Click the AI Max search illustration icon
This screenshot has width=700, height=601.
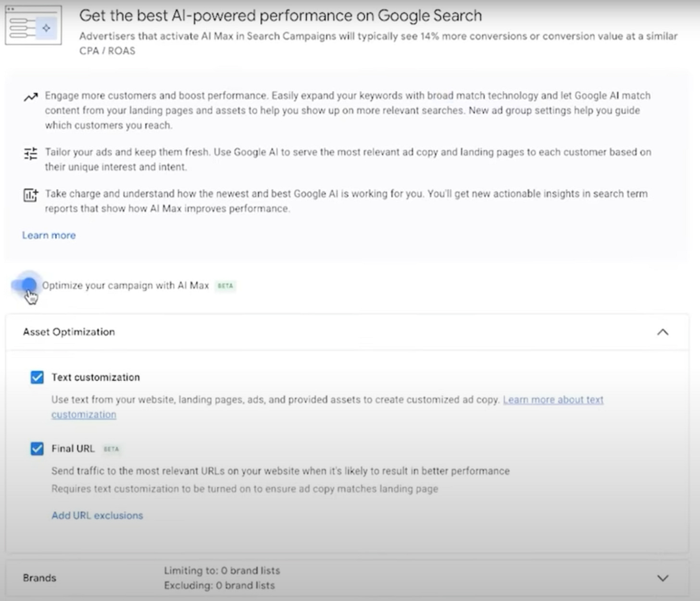click(x=33, y=25)
